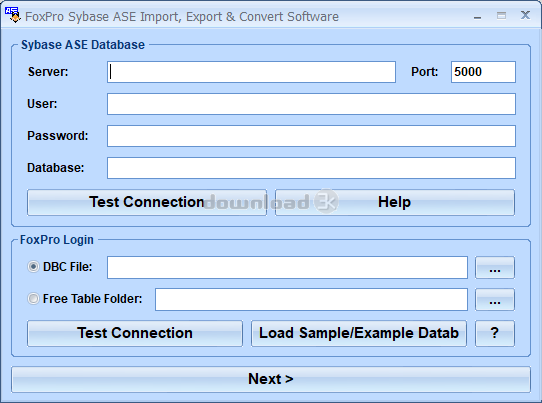Click the 'Database:' label
Image resolution: width=542 pixels, height=403 pixels.
point(56,168)
